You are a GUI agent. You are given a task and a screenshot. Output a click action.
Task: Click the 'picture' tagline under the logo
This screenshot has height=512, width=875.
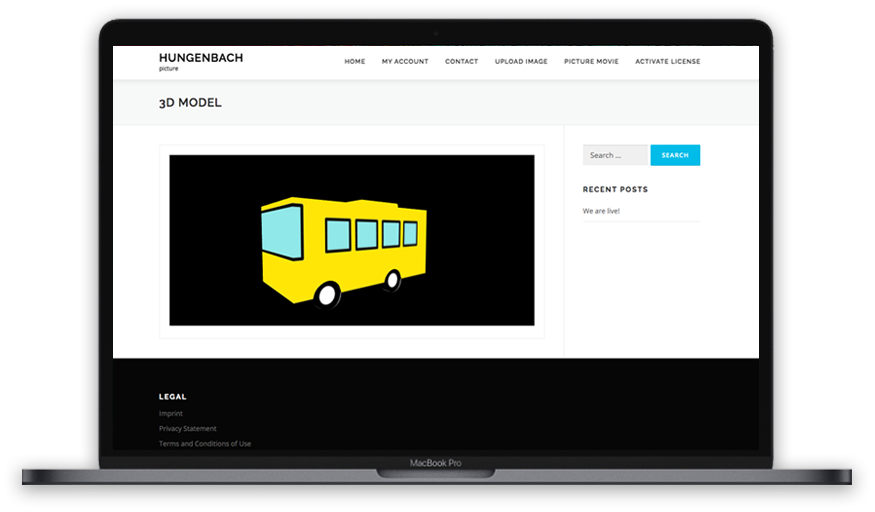(168, 69)
